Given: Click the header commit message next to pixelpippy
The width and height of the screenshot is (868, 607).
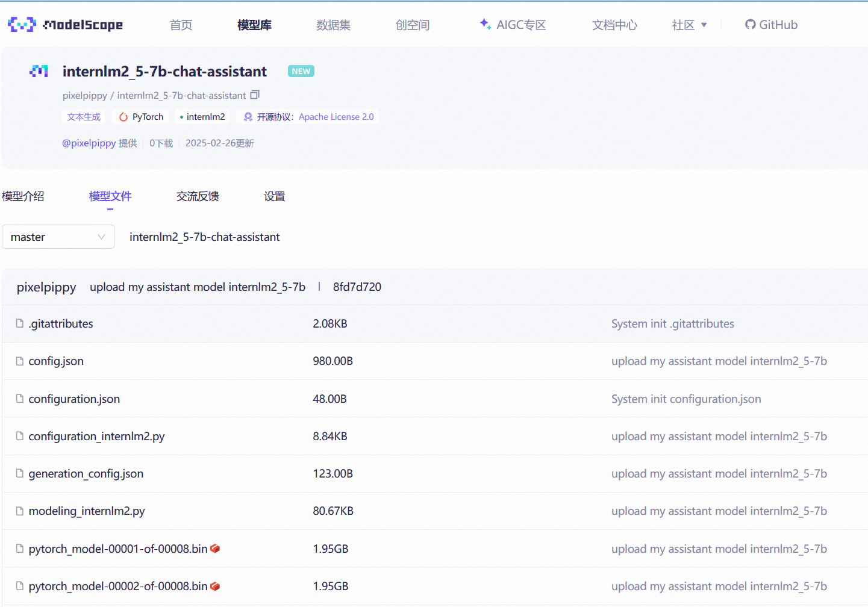Looking at the screenshot, I should pos(198,287).
